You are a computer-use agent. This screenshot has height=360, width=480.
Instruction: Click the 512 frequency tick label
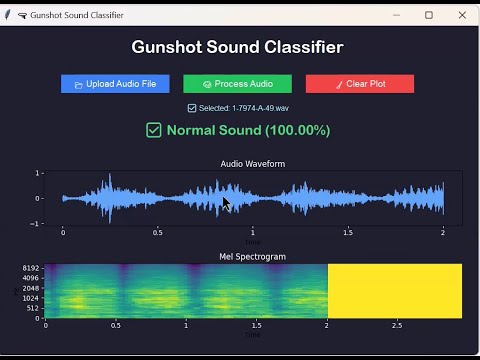point(33,308)
